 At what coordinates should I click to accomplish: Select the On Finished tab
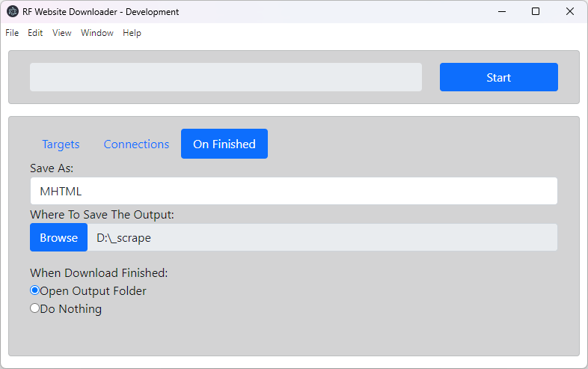coord(224,144)
